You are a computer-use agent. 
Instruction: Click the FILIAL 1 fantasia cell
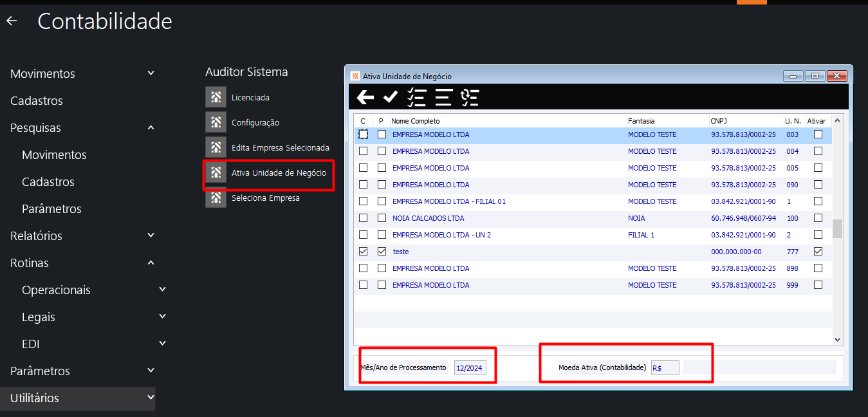pyautogui.click(x=641, y=235)
